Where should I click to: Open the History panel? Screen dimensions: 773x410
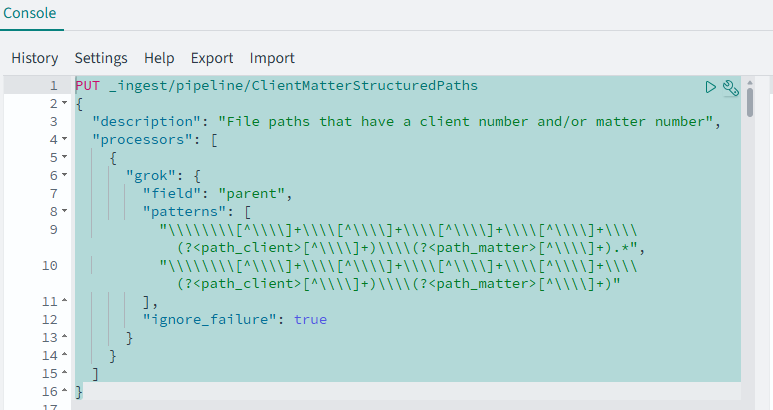35,58
